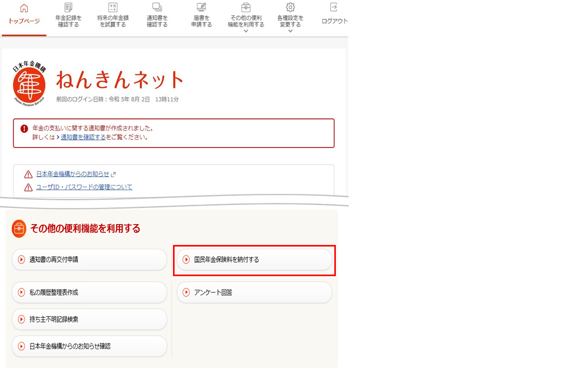The image size is (588, 369).
Task: Open the 将来の年金額を試算する calculator icon
Action: click(x=112, y=8)
